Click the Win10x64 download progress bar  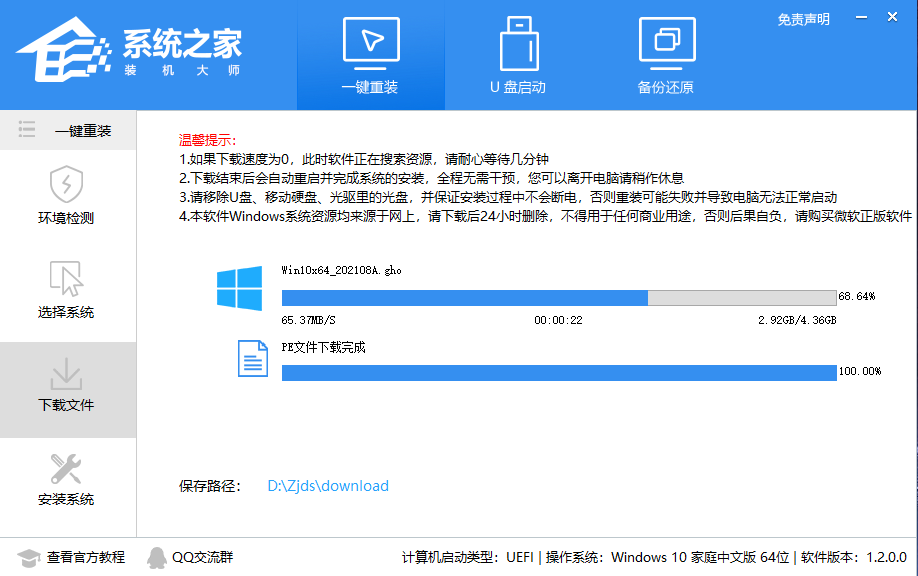pyautogui.click(x=560, y=297)
